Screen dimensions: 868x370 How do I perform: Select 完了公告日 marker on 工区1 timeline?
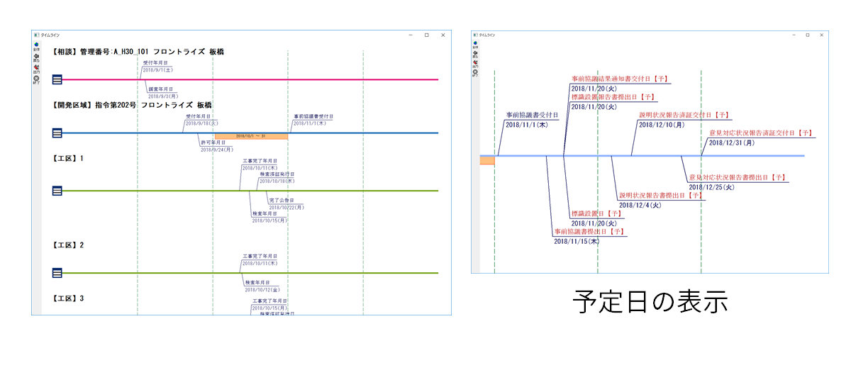coord(282,201)
